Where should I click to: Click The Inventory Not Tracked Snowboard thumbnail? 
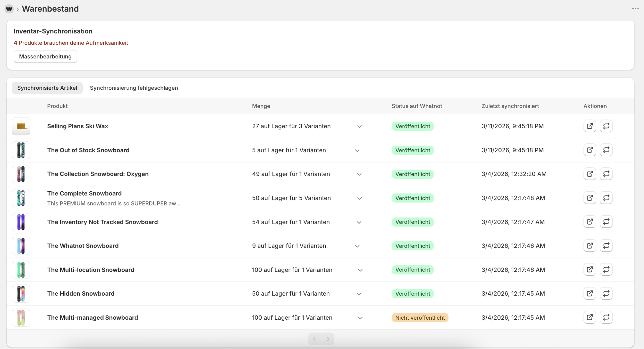click(21, 222)
